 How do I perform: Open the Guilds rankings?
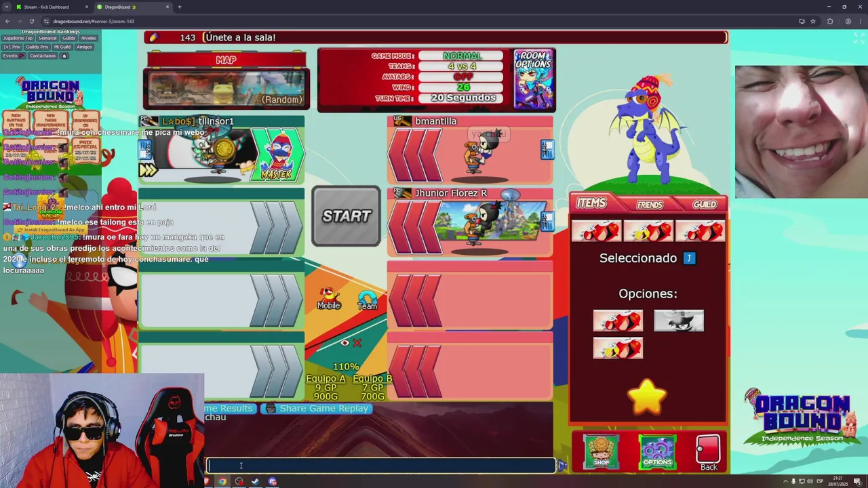pyautogui.click(x=69, y=38)
